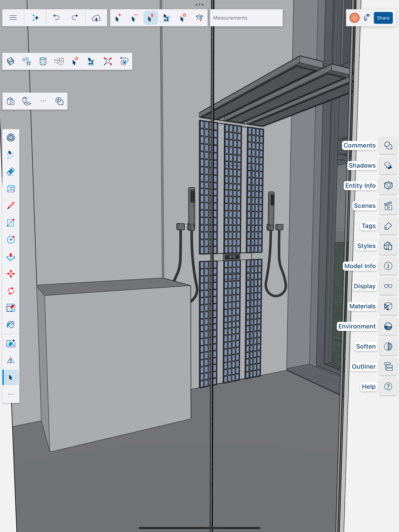Expand more tools at toolbar bottom
This screenshot has width=399, height=532.
tap(11, 394)
